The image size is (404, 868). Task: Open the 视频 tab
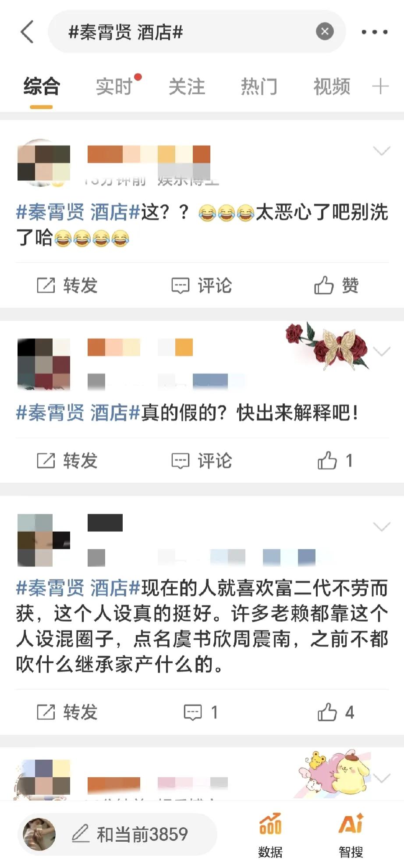point(332,86)
